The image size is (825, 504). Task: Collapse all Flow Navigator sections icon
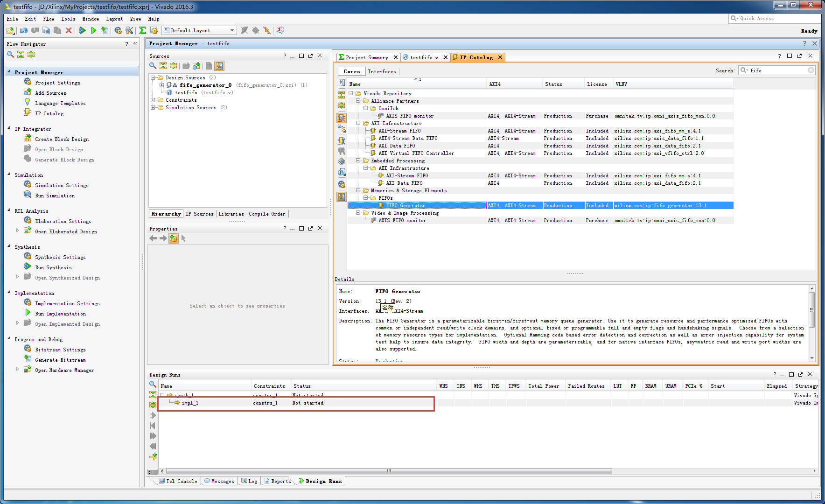[21, 55]
